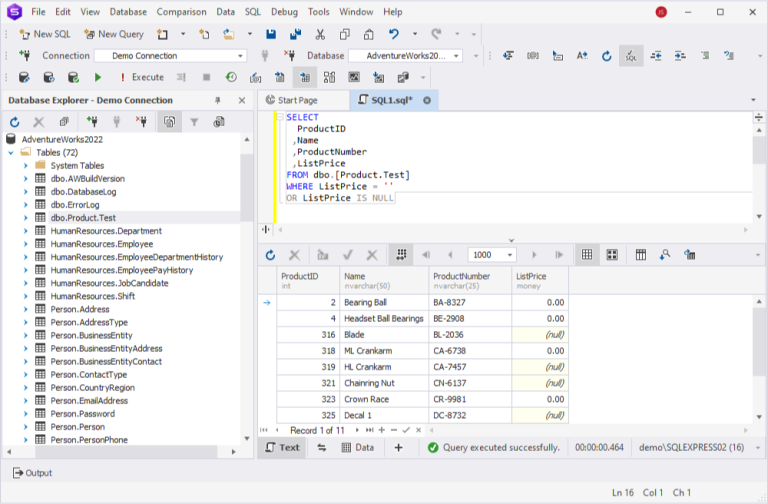
Task: Refresh the Database Explorer tree
Action: [x=15, y=122]
